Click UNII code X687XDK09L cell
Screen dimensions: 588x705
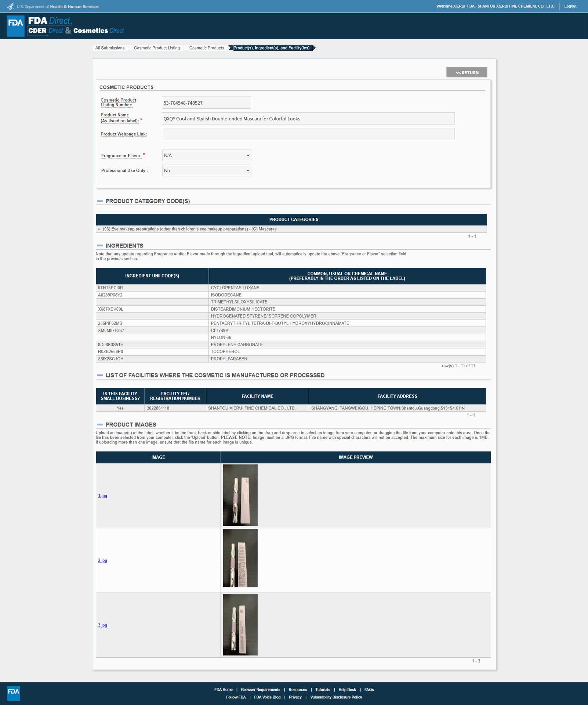(x=152, y=309)
